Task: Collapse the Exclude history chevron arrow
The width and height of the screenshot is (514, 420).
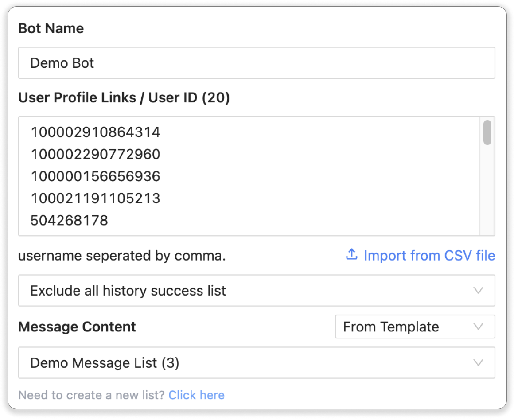Action: [x=478, y=291]
